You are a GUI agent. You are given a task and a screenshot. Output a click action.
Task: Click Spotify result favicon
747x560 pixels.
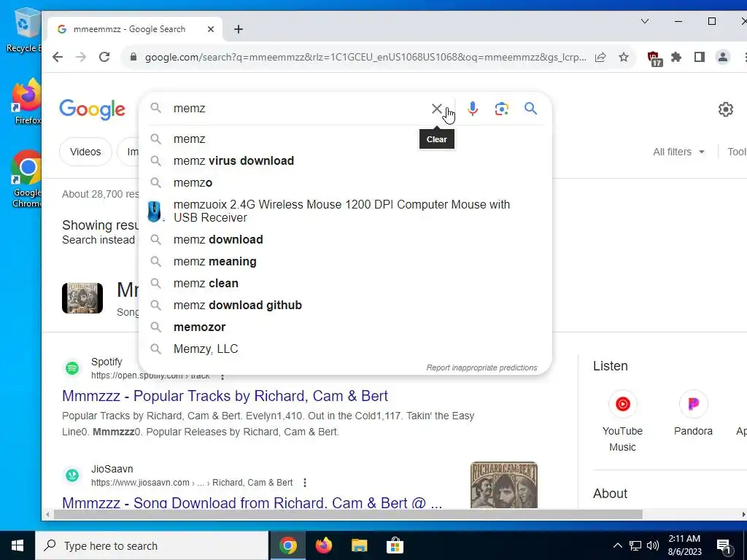pyautogui.click(x=72, y=368)
